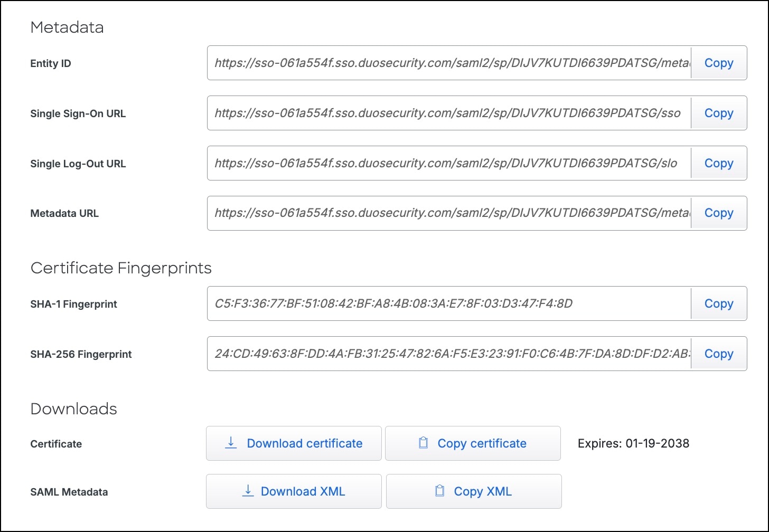The height and width of the screenshot is (532, 769).
Task: Copy the Single Log-Out URL
Action: 718,163
